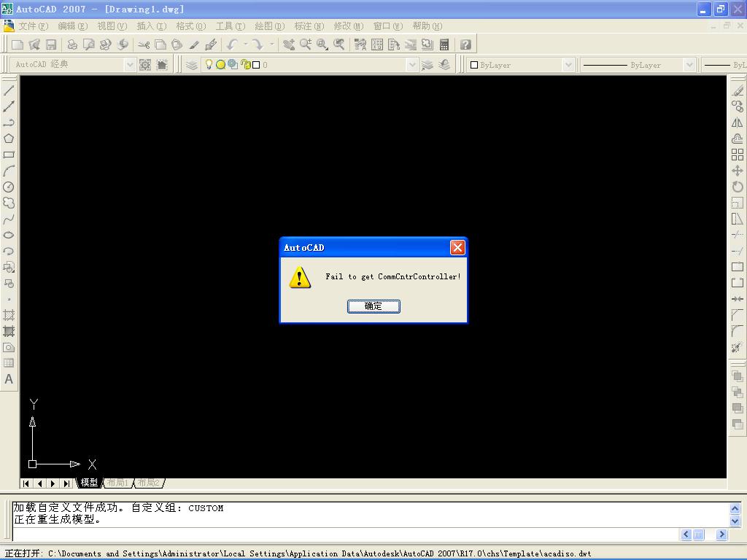Close the AutoCAD error dialog
Viewport: 747px width, 560px height.
point(457,248)
